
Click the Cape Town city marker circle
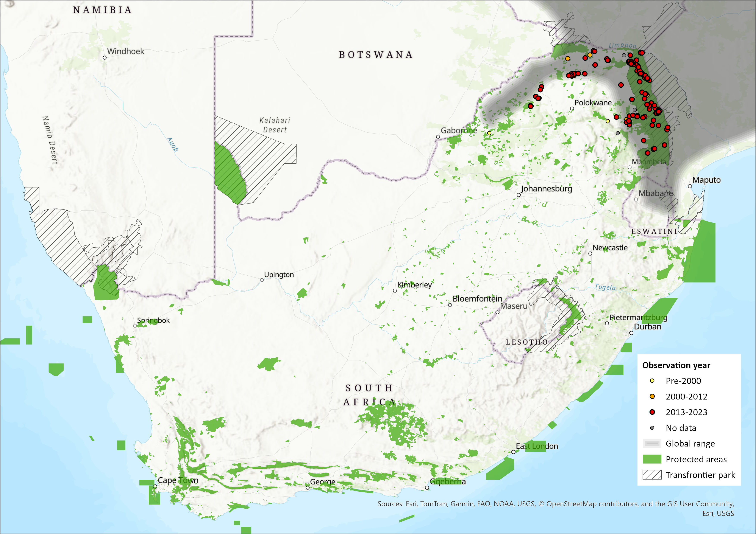click(x=155, y=486)
